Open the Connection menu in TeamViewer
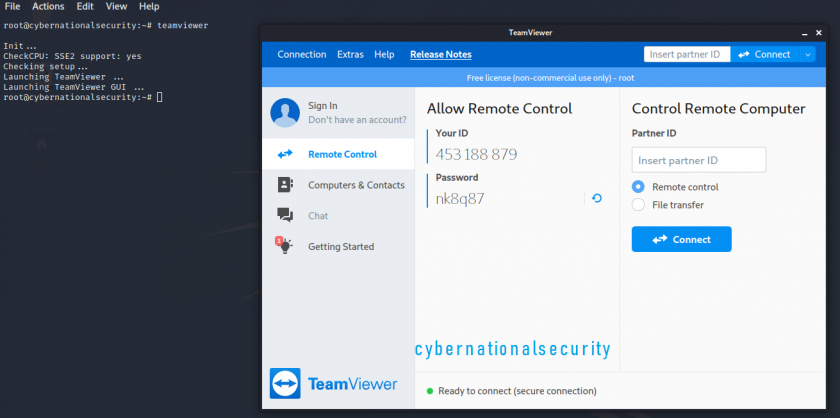 point(302,55)
